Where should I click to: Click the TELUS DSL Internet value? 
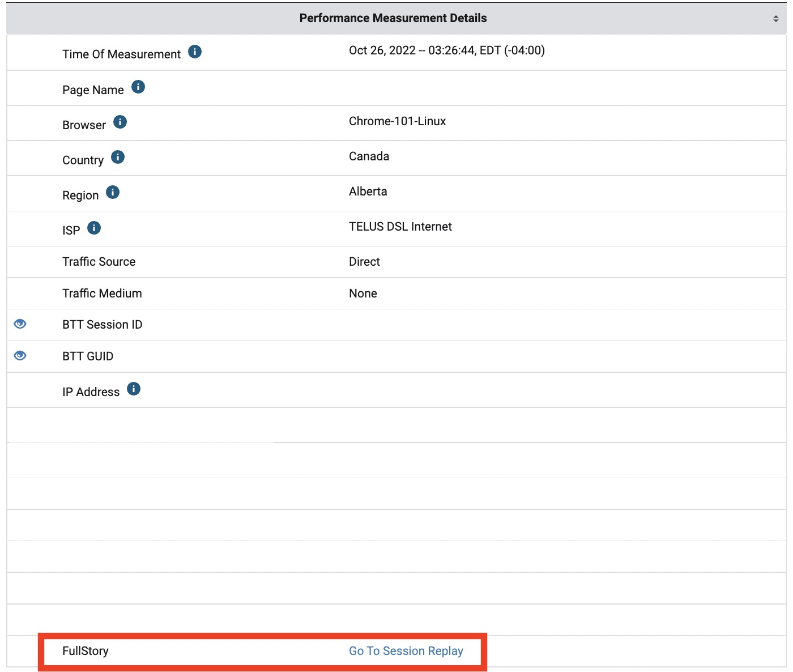pos(400,227)
